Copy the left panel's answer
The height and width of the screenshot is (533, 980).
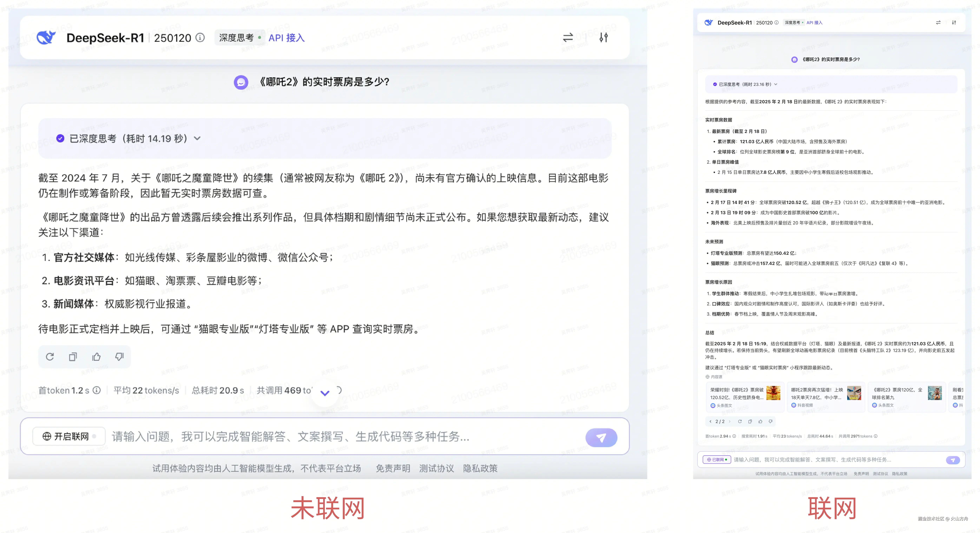point(73,357)
